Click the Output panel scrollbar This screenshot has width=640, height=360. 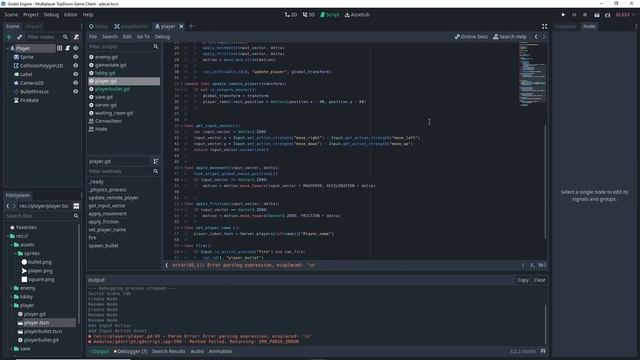pyautogui.click(x=545, y=324)
